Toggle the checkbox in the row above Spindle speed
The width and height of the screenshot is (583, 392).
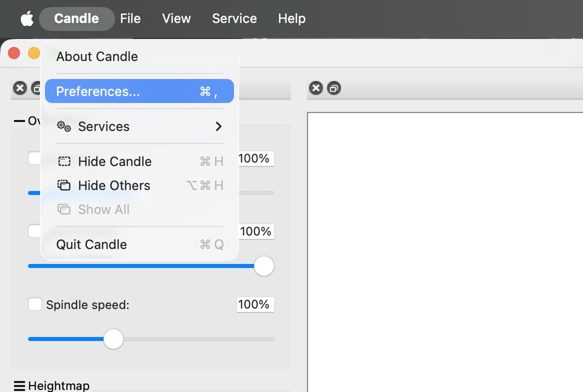tap(33, 231)
